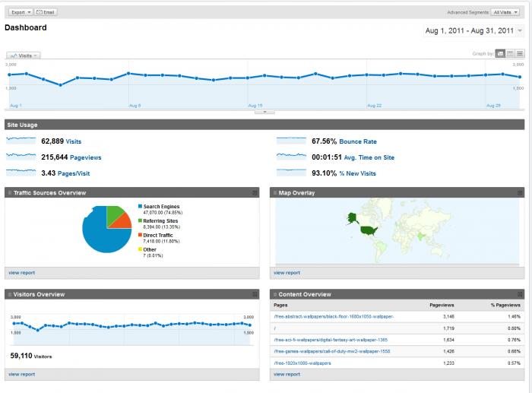This screenshot has width=532, height=393.
Task: Click the 59,110 Visitors total
Action: click(x=31, y=356)
